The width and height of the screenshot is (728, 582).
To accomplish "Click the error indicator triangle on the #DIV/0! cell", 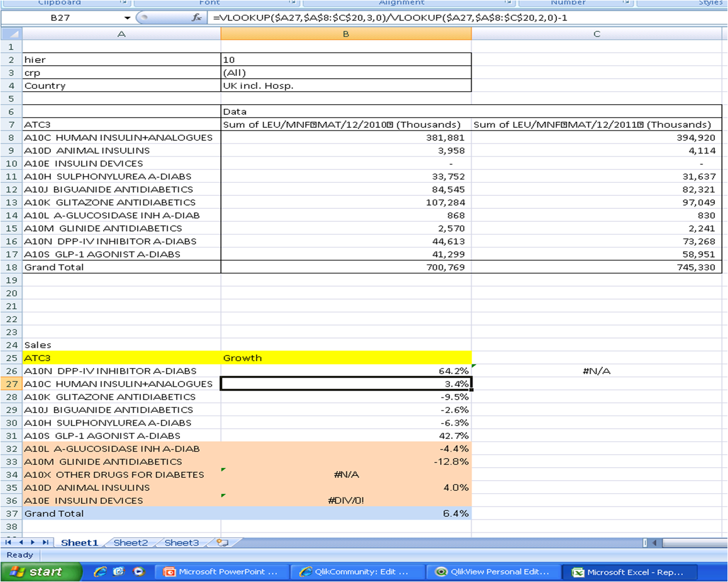I will coord(224,497).
